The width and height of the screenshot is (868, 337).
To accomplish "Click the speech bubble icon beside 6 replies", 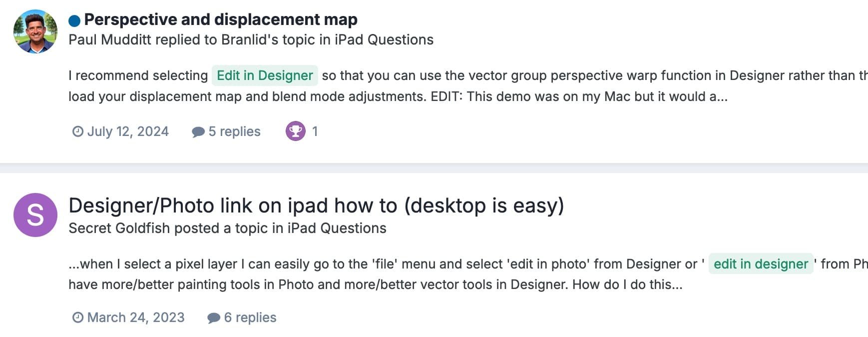I will coord(214,318).
